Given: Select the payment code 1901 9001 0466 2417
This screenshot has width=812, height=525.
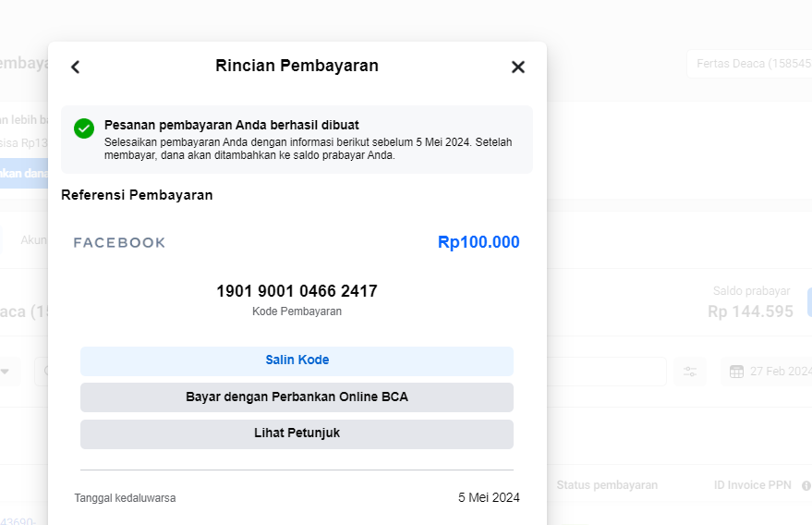Looking at the screenshot, I should (x=297, y=291).
